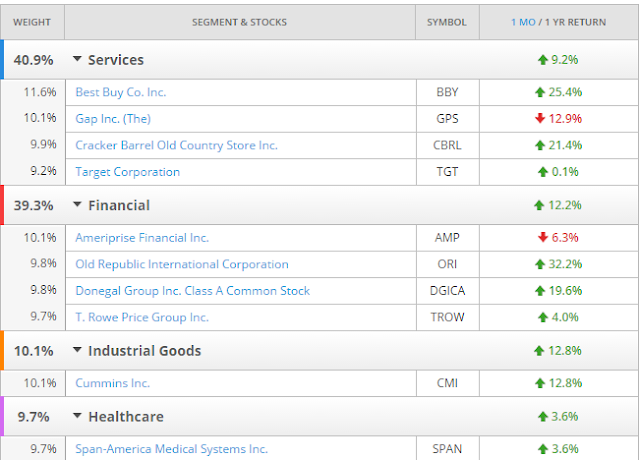Click the Services segment name
Image resolution: width=640 pixels, height=460 pixels.
pyautogui.click(x=116, y=60)
